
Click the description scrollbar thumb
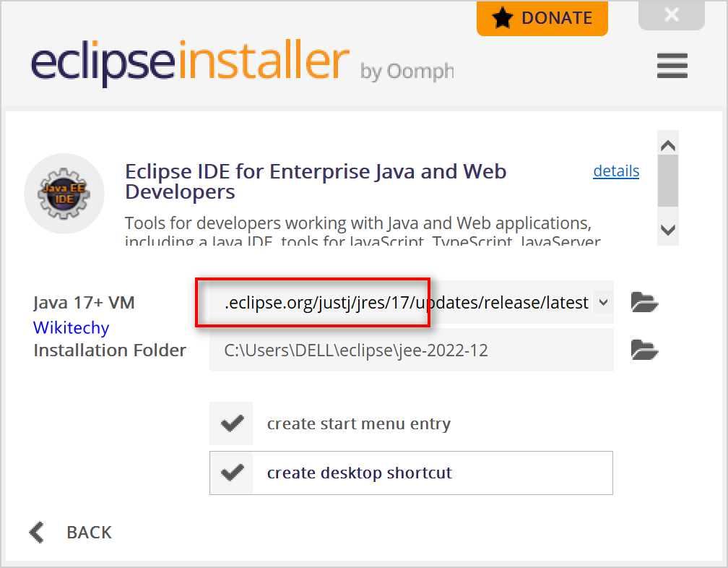[668, 181]
